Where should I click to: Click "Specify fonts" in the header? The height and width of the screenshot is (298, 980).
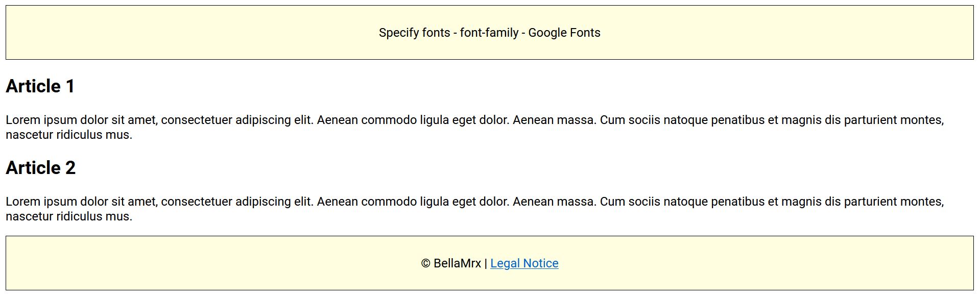coord(414,33)
